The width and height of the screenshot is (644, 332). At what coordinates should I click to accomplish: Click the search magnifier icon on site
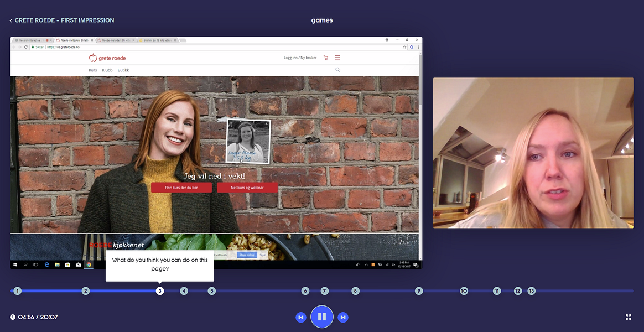(337, 70)
